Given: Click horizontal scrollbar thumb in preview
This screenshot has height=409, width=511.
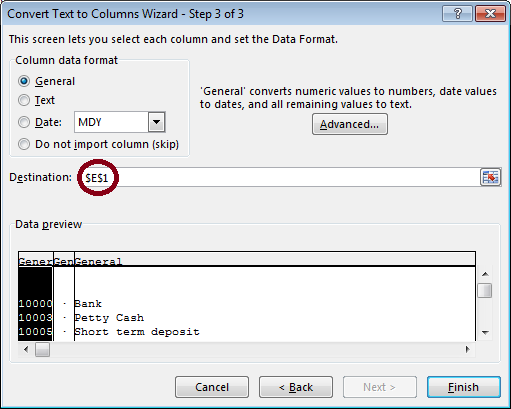Looking at the screenshot, I should [42, 350].
